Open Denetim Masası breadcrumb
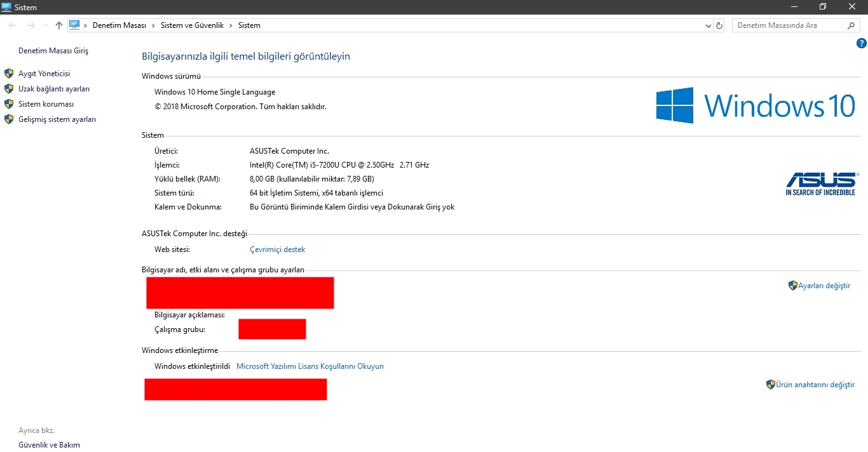Viewport: 868px width, 452px height. coord(119,25)
